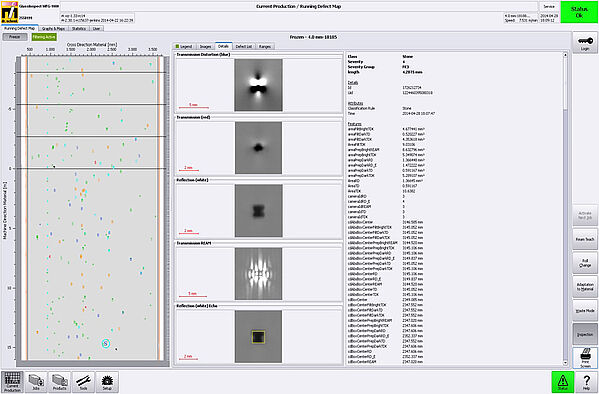
Task: Open the Jobs section
Action: click(x=36, y=381)
